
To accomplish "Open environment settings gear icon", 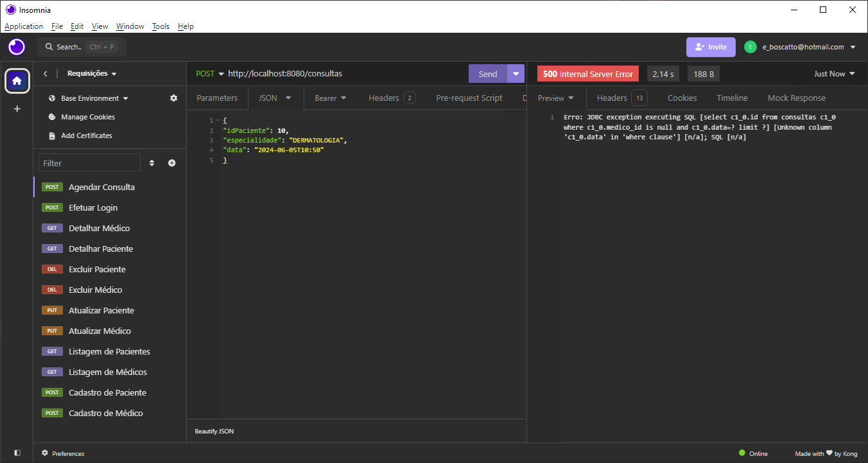I will click(173, 98).
